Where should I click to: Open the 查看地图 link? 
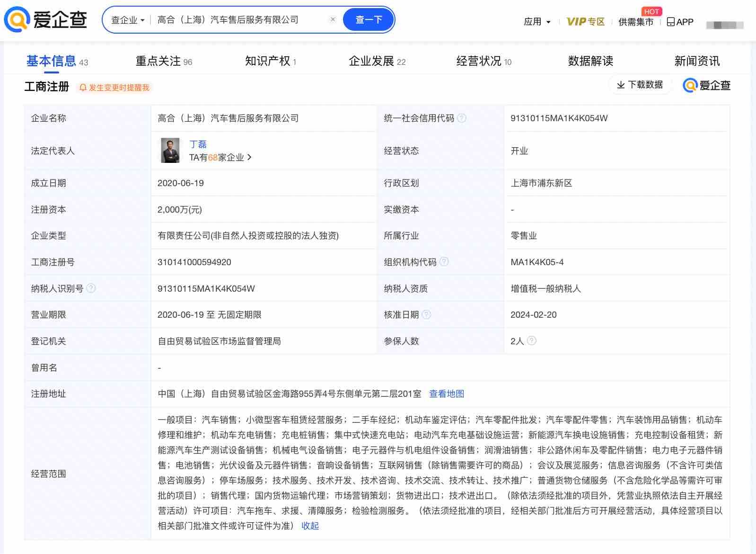pyautogui.click(x=447, y=394)
